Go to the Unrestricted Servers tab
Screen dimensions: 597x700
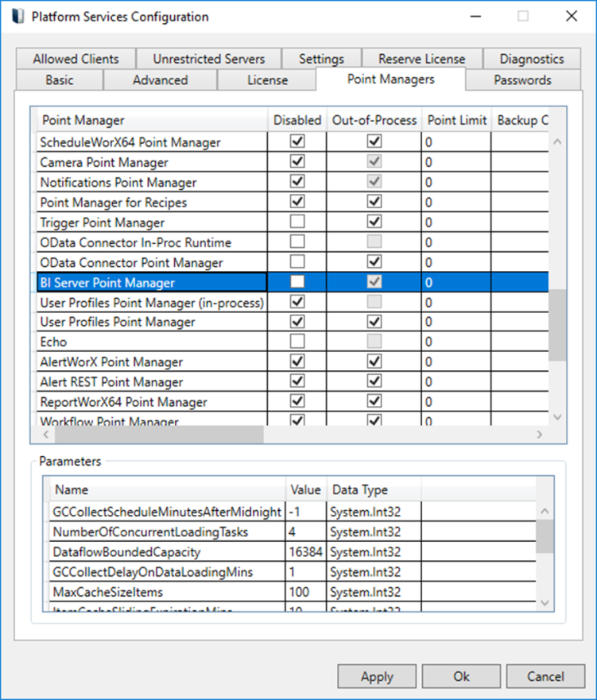(x=208, y=59)
